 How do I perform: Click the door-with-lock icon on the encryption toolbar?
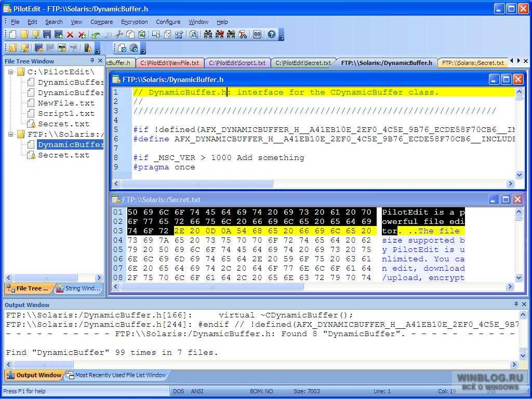tap(87, 48)
